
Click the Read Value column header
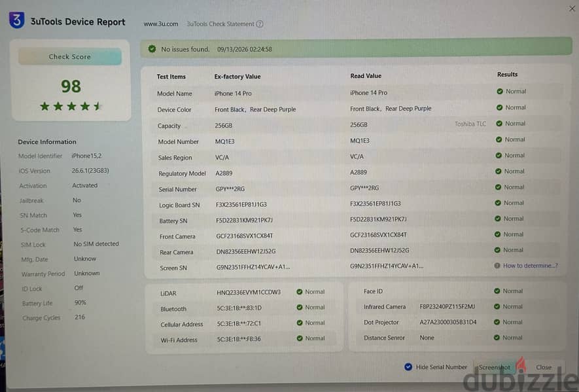coord(366,76)
